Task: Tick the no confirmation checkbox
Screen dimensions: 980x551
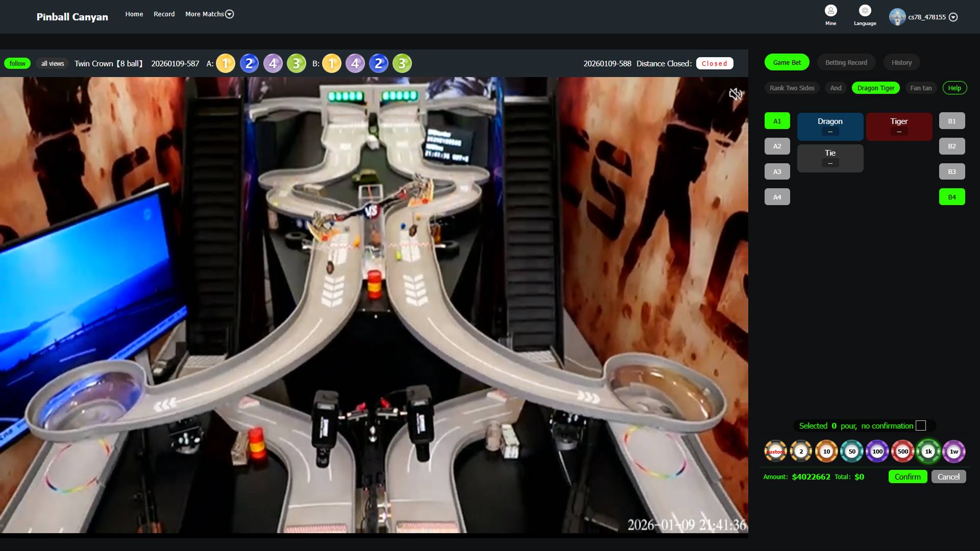Action: tap(921, 425)
